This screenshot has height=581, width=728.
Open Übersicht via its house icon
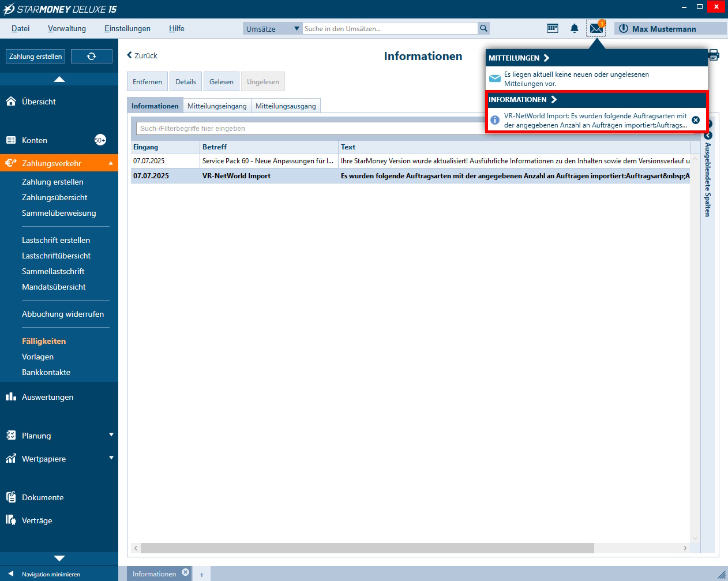coord(11,102)
